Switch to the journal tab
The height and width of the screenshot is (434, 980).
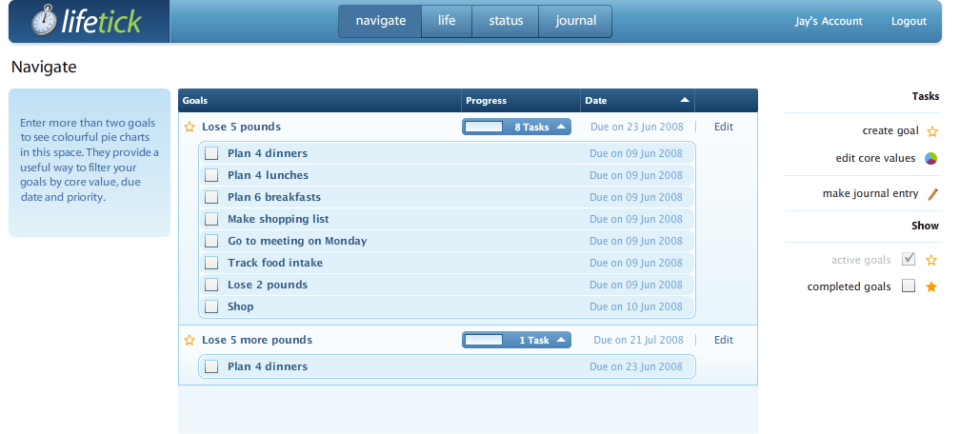tap(575, 21)
